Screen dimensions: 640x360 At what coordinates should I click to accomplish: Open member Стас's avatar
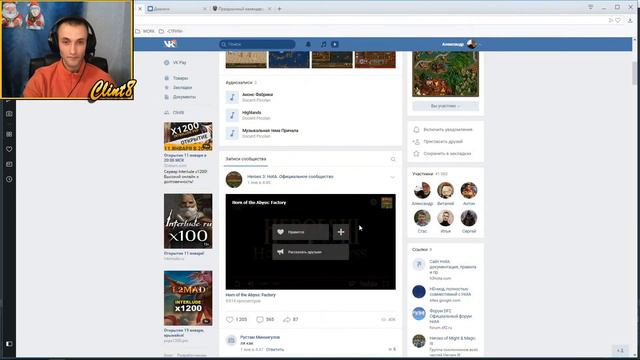click(422, 218)
